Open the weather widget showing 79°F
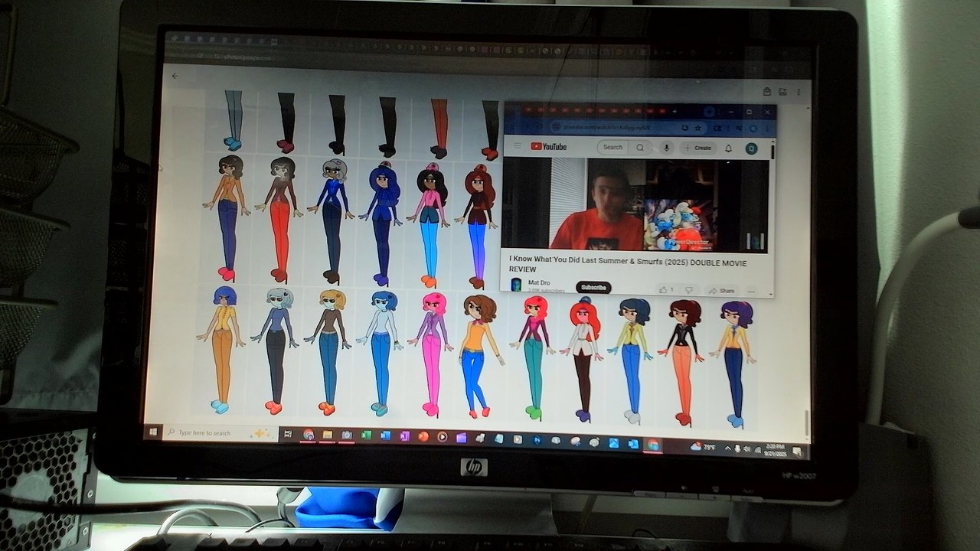 tap(704, 446)
